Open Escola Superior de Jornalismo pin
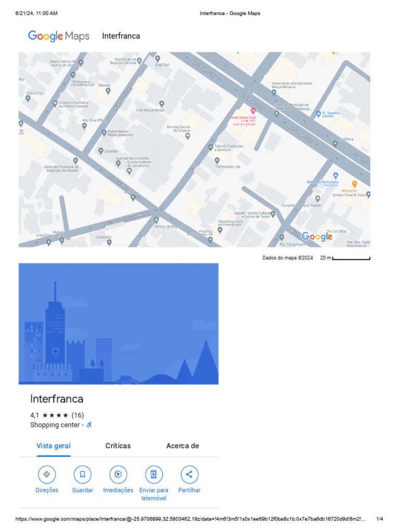Image resolution: width=399 pixels, height=532 pixels. 129,171
